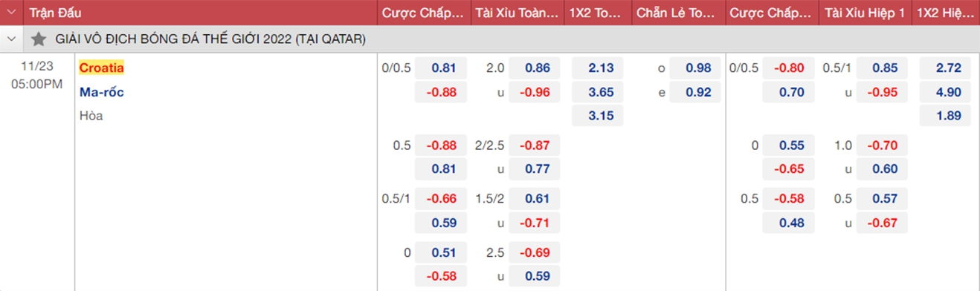Collapse all matches using header chevron
Image resolution: width=980 pixels, height=291 pixels.
coord(11,13)
